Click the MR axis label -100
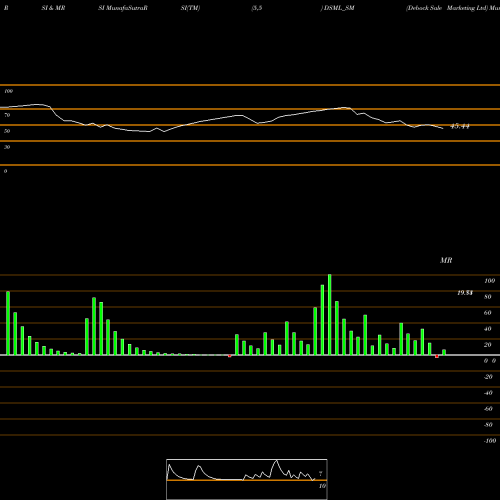Image resolution: width=500 pixels, height=500 pixels. (x=490, y=441)
